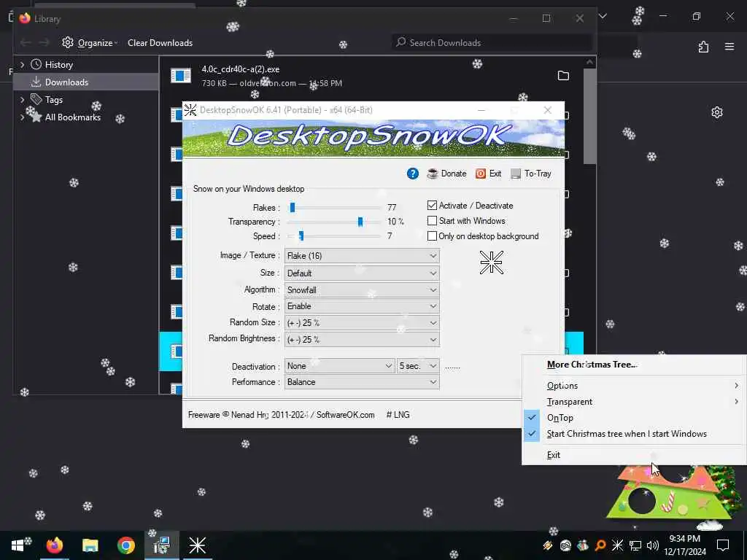Open the Performance dropdown showing Balance
The image size is (747, 560).
(362, 382)
